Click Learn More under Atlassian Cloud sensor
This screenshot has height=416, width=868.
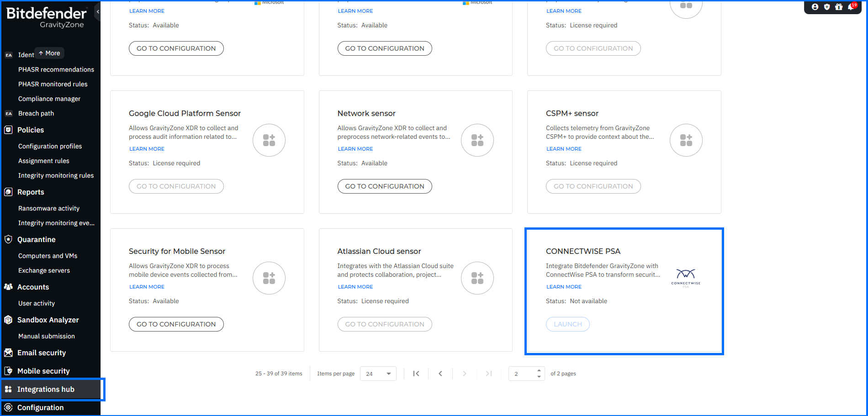click(355, 287)
